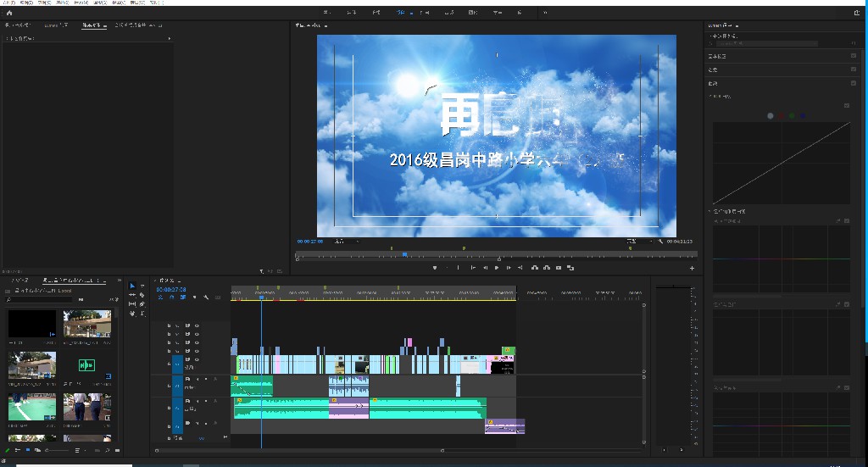Viewport: 868px width, 467px height.
Task: Click the blue sky clip thumbnail in project bin
Action: coord(86,323)
